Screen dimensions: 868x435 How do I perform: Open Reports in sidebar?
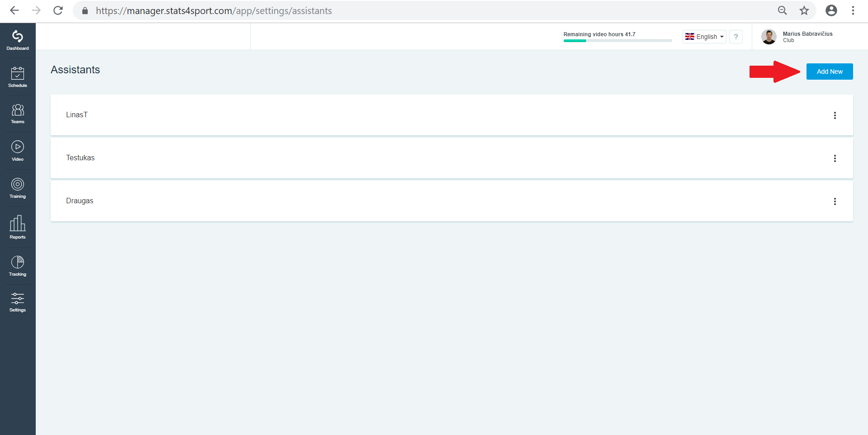coord(18,227)
